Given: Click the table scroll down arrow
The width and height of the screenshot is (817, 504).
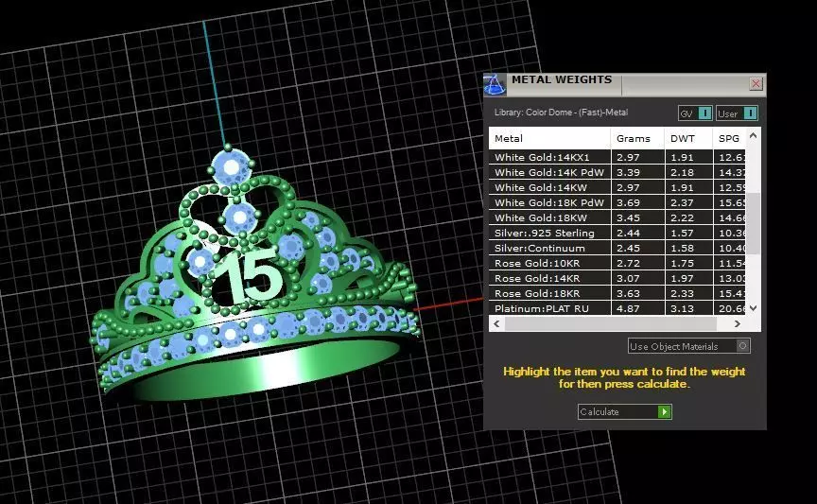Looking at the screenshot, I should [x=753, y=308].
